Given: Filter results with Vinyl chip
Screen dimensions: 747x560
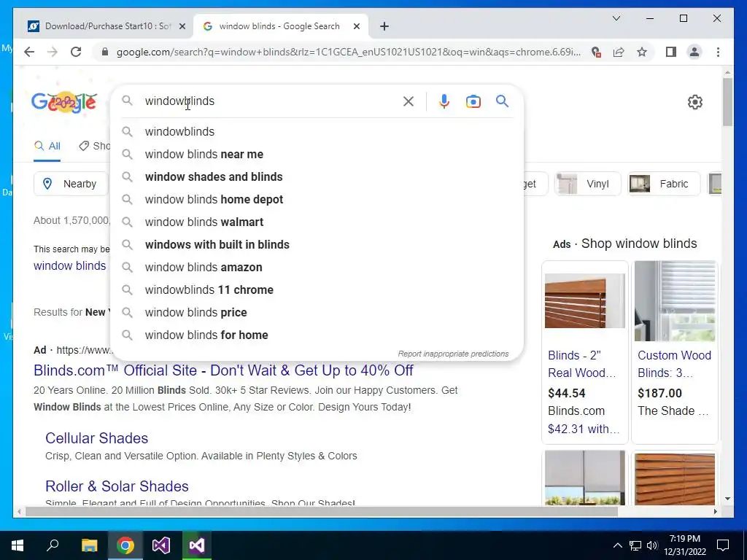Looking at the screenshot, I should 588,184.
